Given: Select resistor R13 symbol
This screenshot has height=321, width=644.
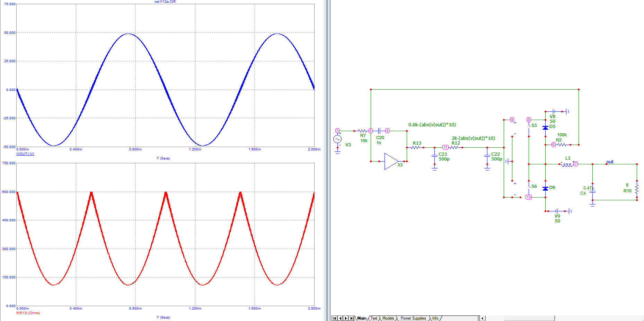Looking at the screenshot, I should click(x=415, y=147).
